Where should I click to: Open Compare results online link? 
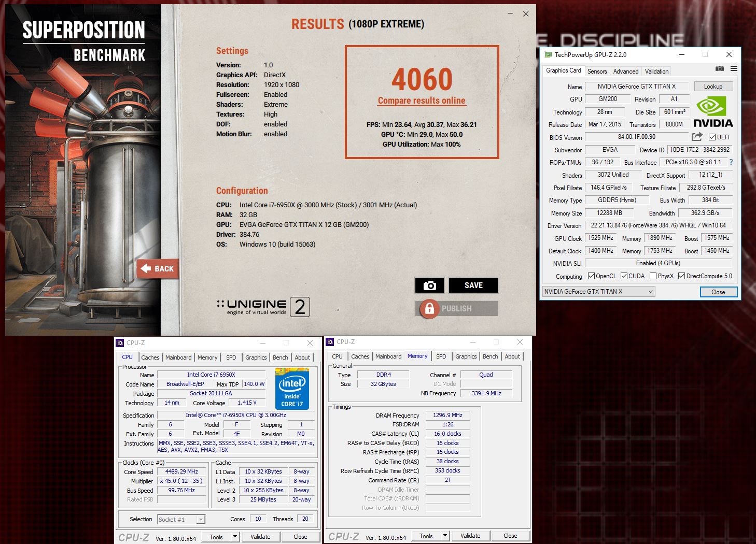pyautogui.click(x=422, y=101)
